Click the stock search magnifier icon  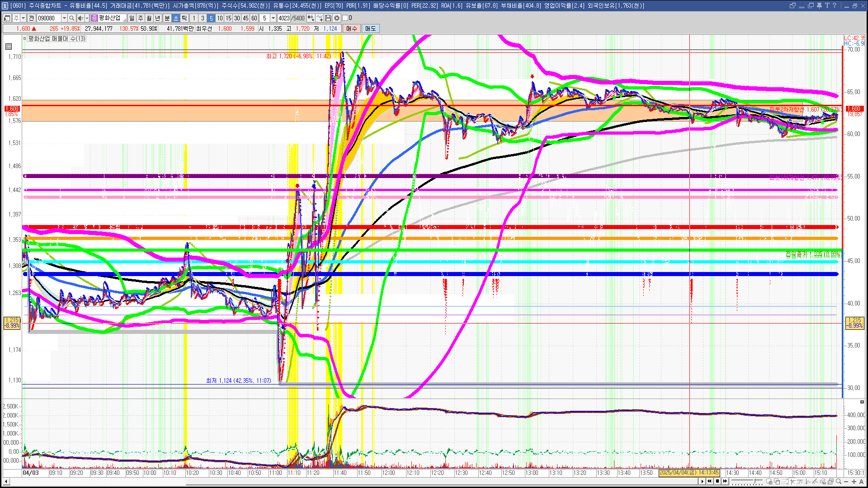(72, 18)
